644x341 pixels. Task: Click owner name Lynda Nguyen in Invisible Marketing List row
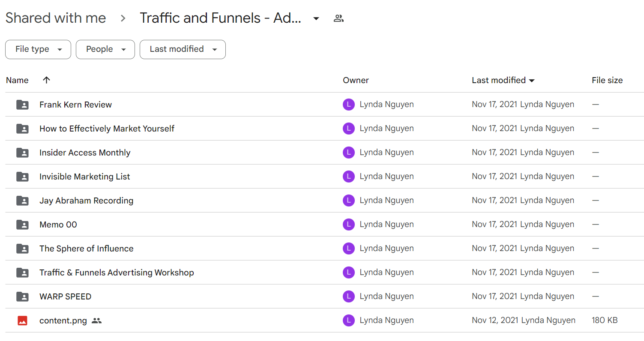click(386, 176)
